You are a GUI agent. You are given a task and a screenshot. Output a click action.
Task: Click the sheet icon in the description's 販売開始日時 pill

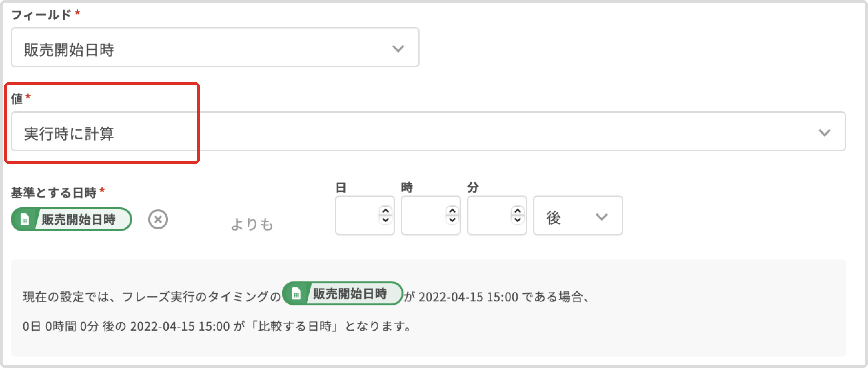pos(296,294)
